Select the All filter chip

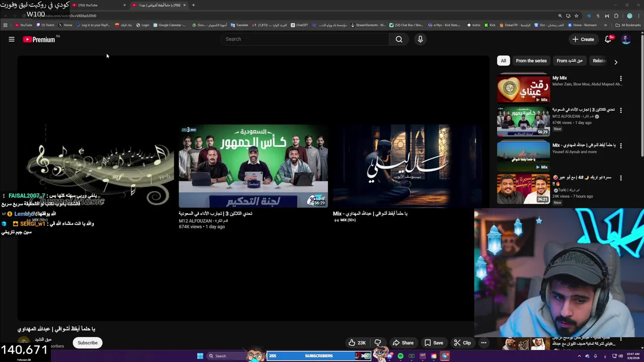pos(503,61)
